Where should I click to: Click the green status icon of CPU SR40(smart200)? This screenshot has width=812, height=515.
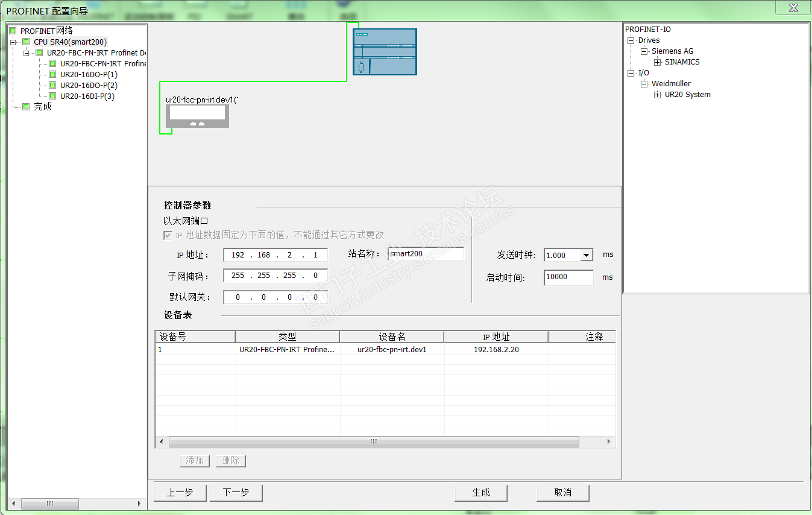26,42
